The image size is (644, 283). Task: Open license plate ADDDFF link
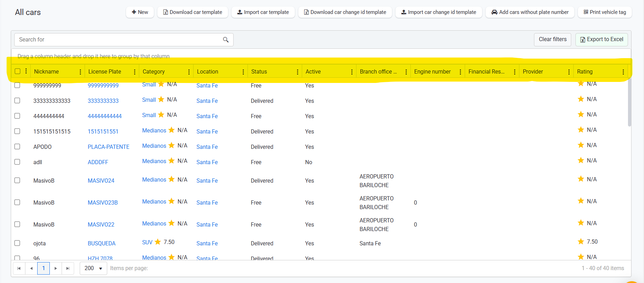98,162
